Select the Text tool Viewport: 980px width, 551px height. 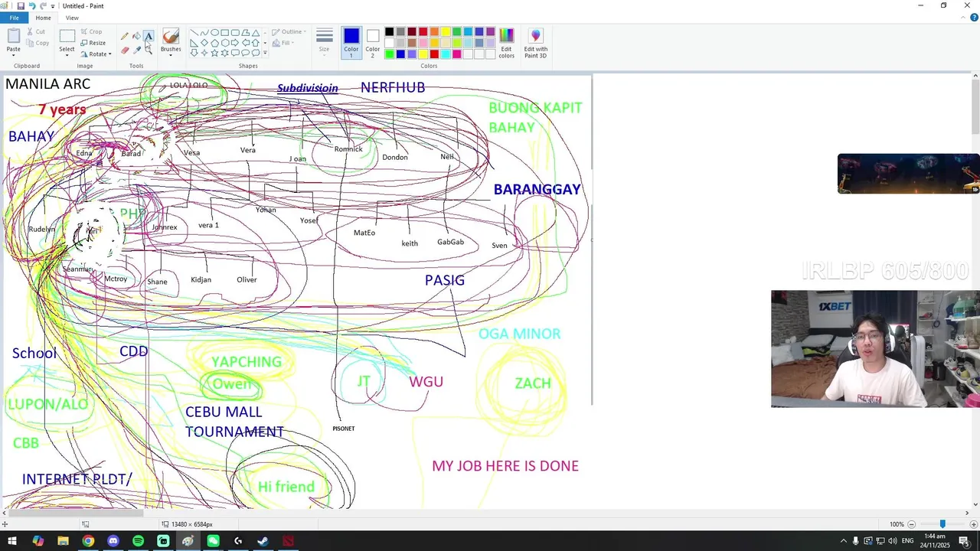[x=149, y=36]
